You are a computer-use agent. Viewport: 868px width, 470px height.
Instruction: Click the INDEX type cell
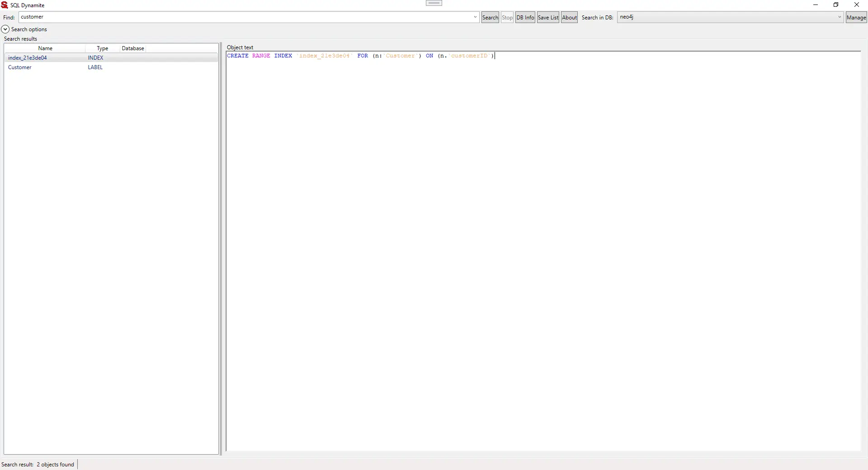96,58
